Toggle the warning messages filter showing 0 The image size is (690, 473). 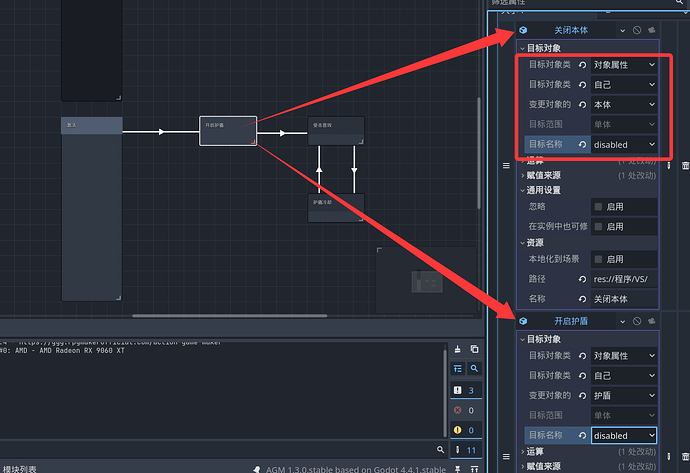tap(466, 430)
